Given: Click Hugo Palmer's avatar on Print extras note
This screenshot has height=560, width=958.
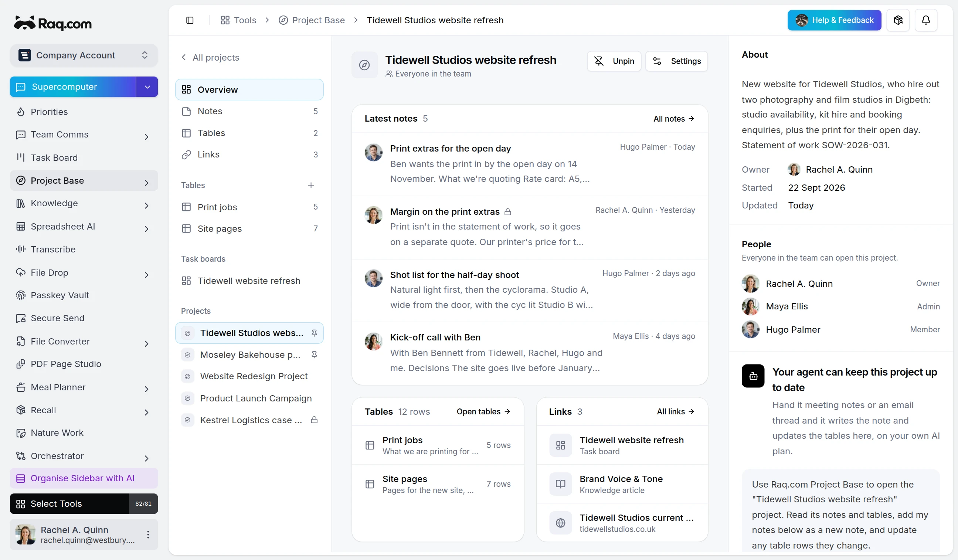Looking at the screenshot, I should click(373, 152).
